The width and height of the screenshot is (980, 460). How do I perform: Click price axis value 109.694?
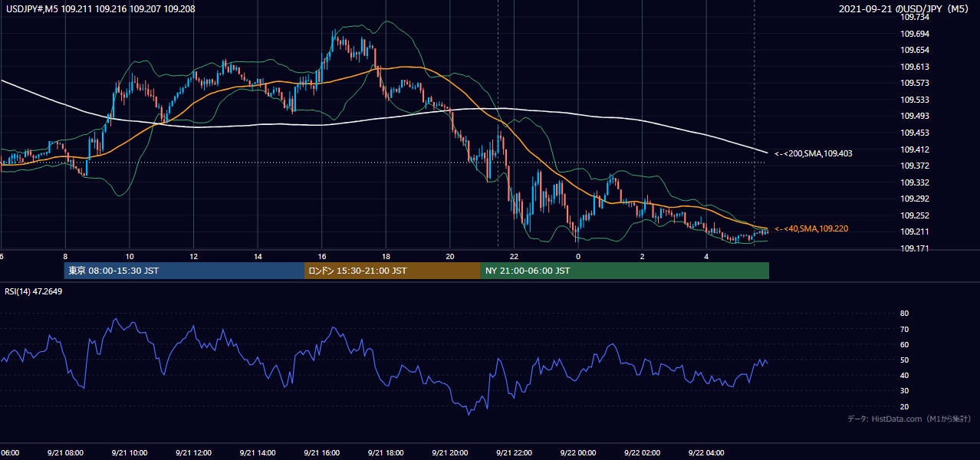pyautogui.click(x=914, y=34)
